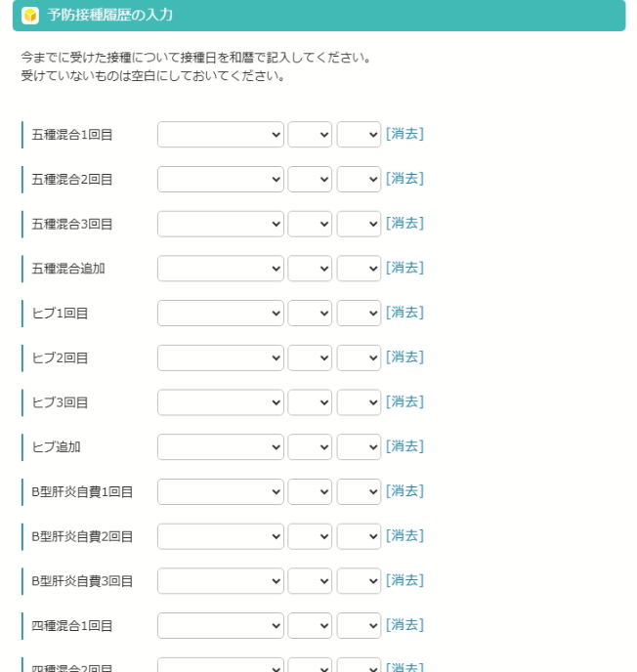Open day dropdown for ヒブ3回目
This screenshot has height=672, width=637.
(359, 402)
